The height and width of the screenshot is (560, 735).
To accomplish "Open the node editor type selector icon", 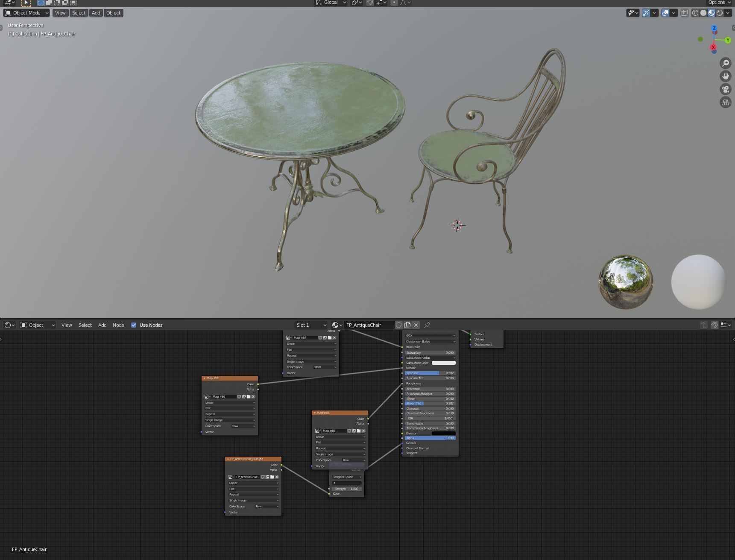I will (x=9, y=325).
